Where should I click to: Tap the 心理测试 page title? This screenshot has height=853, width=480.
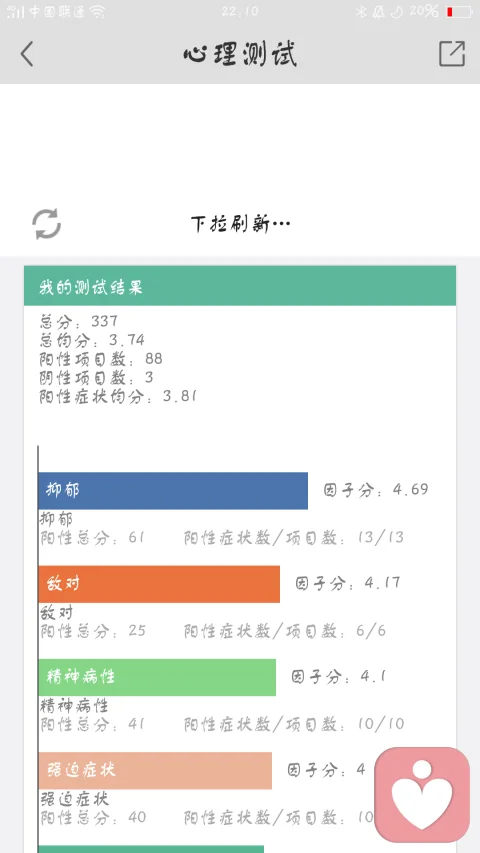[240, 54]
